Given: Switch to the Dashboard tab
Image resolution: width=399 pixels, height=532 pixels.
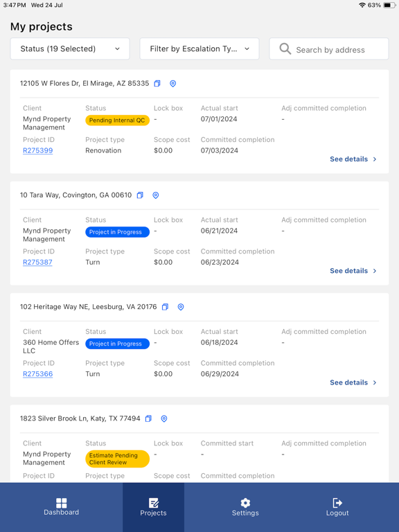Looking at the screenshot, I should coord(62,507).
